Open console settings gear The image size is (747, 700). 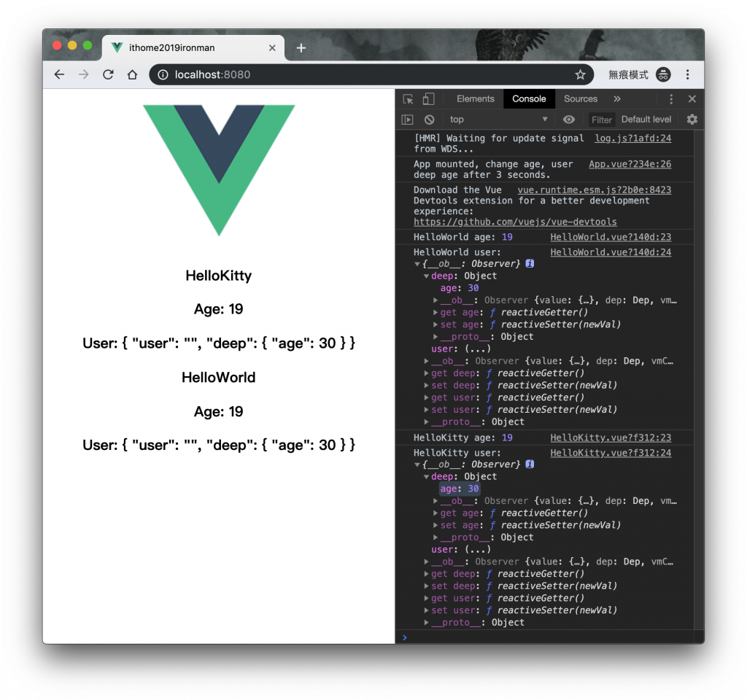pos(692,120)
